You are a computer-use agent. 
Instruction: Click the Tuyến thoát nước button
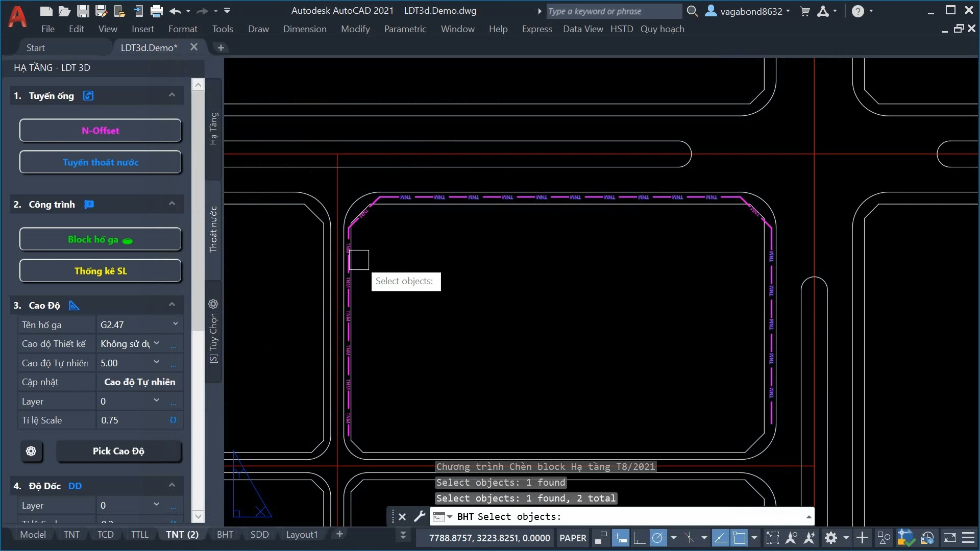coord(101,162)
